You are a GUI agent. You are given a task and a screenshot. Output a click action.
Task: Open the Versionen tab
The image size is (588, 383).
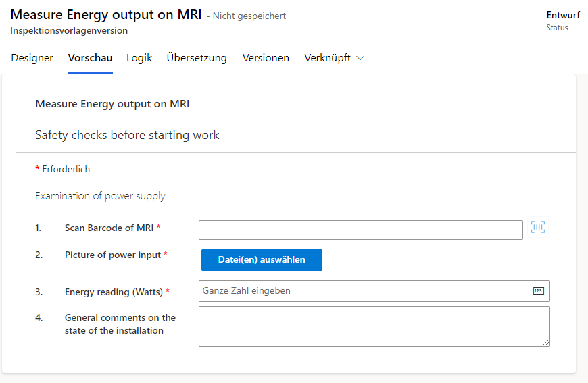click(266, 58)
